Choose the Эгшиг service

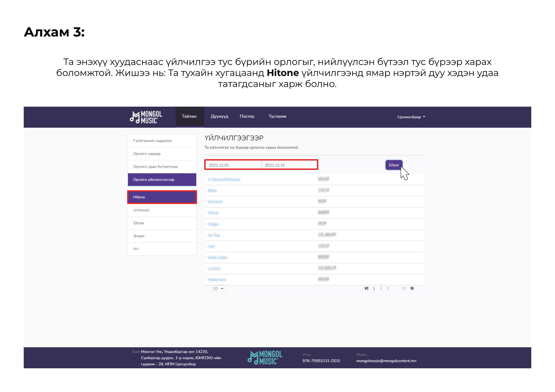point(162,236)
